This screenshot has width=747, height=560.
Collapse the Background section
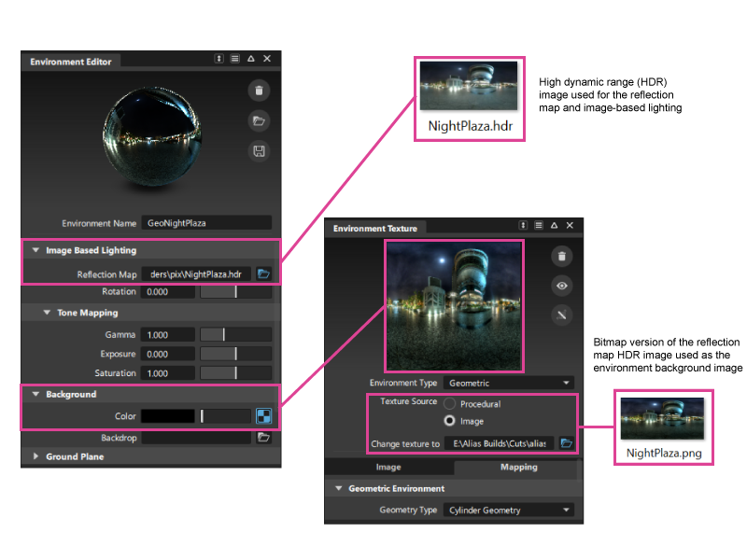click(35, 394)
